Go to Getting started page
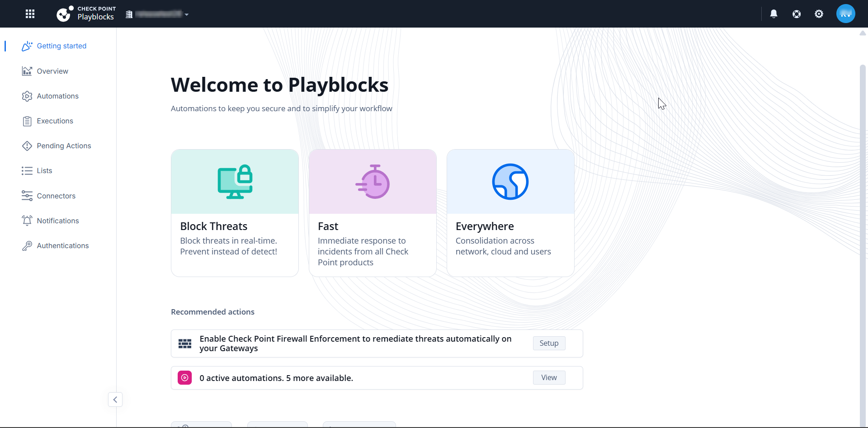The image size is (868, 428). (61, 46)
